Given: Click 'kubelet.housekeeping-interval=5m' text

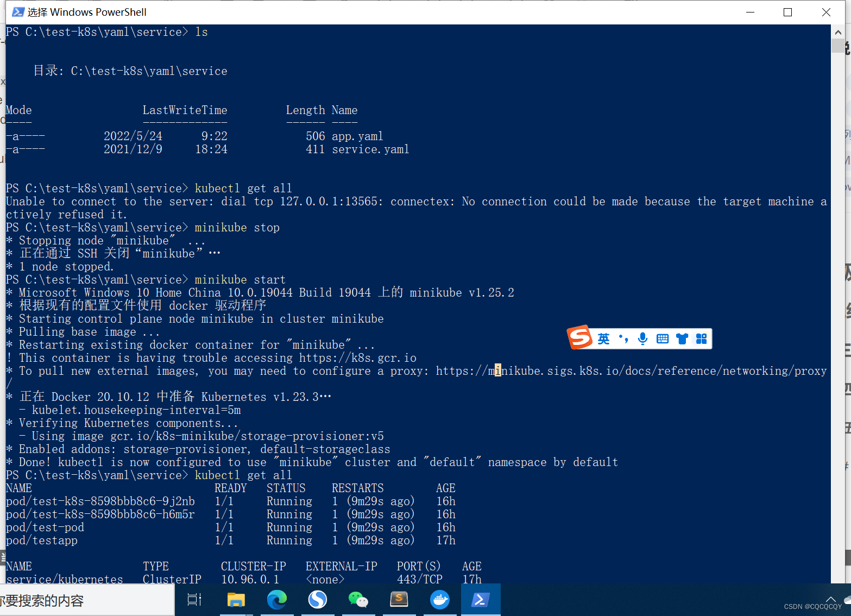Looking at the screenshot, I should [x=136, y=410].
